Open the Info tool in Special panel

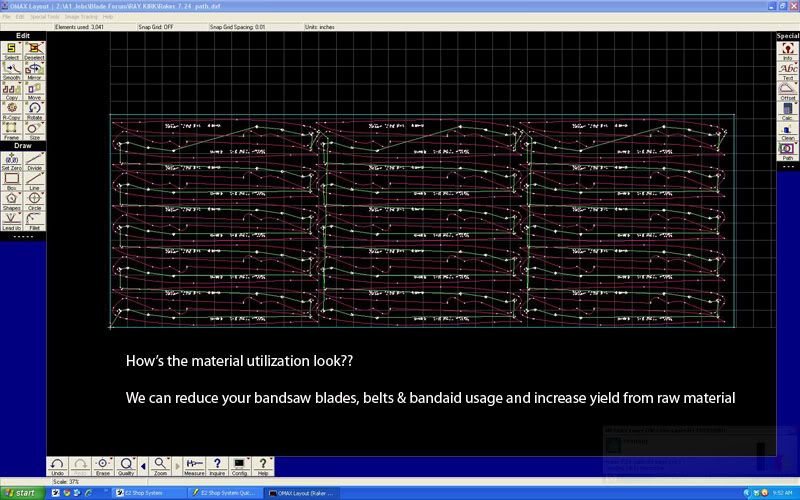(x=788, y=51)
